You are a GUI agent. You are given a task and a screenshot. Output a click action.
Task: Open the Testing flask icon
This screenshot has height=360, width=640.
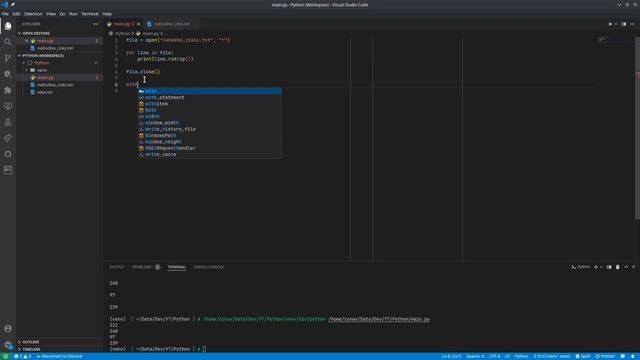pyautogui.click(x=8, y=122)
